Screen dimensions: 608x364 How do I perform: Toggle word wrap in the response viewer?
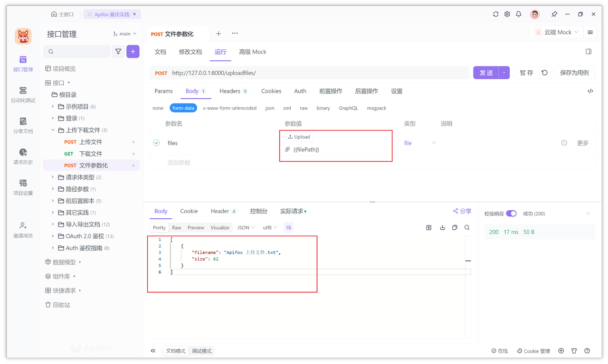coord(288,228)
